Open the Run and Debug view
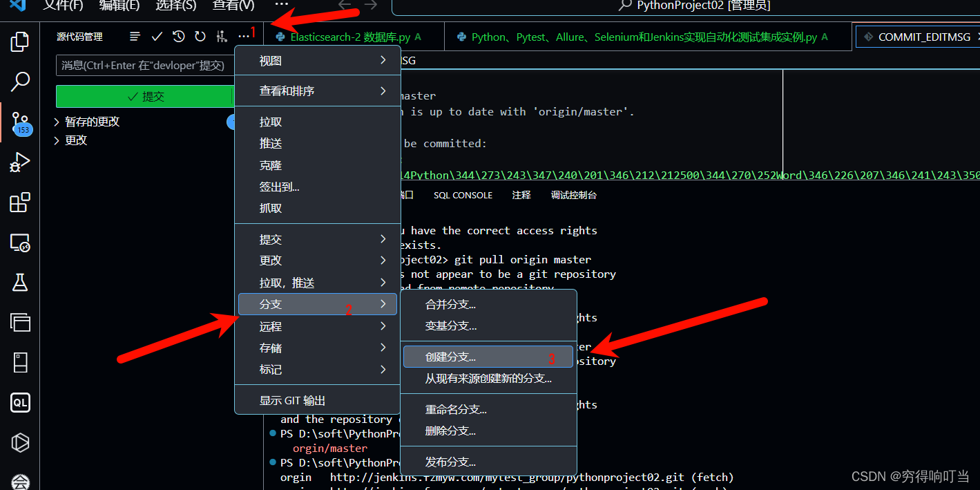The image size is (980, 490). tap(19, 162)
